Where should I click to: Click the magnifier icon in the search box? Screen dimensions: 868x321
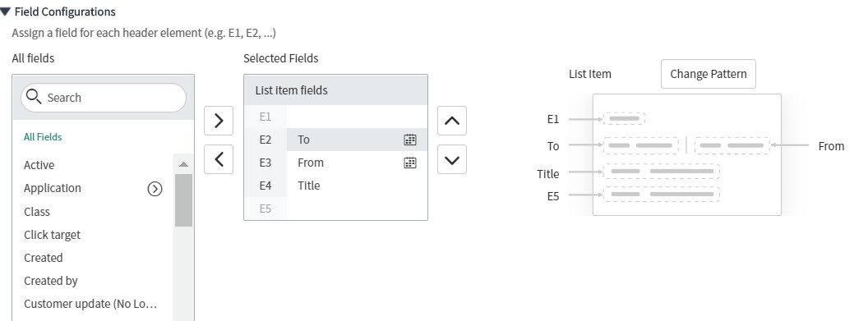(x=34, y=97)
